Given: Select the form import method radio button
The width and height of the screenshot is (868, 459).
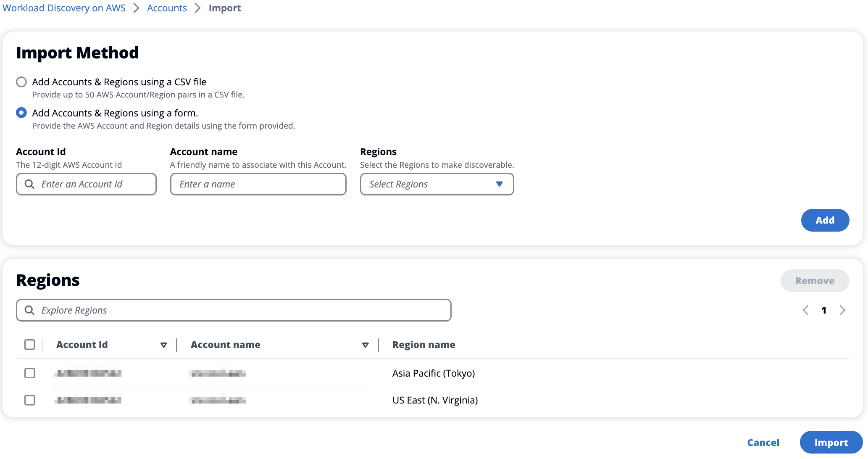Looking at the screenshot, I should (x=21, y=113).
